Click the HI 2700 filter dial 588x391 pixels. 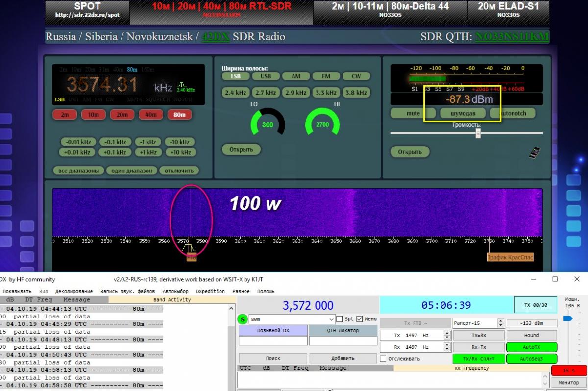click(322, 124)
